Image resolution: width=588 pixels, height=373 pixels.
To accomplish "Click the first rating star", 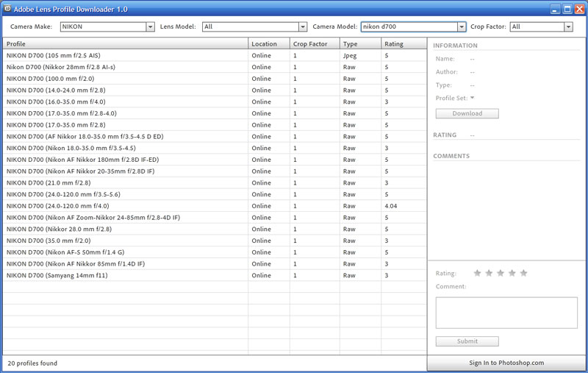I will click(x=477, y=273).
